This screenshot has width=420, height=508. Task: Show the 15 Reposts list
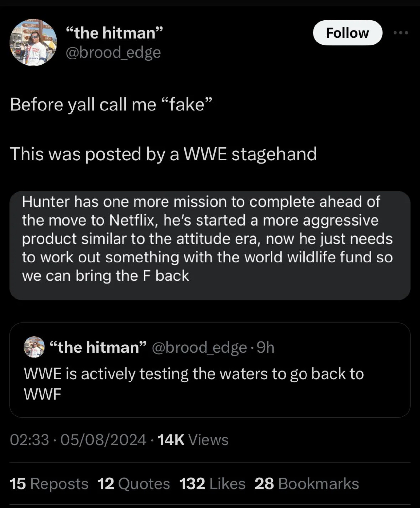(x=49, y=484)
